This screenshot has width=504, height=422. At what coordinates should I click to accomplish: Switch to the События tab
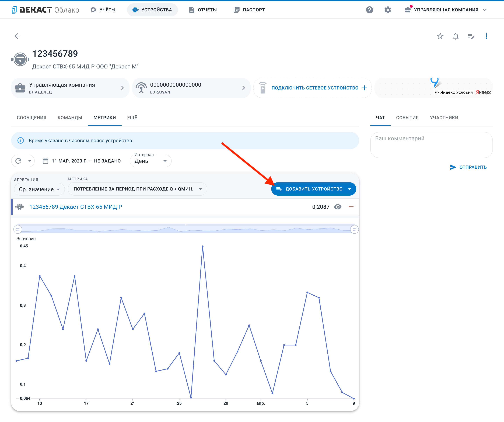pyautogui.click(x=407, y=118)
